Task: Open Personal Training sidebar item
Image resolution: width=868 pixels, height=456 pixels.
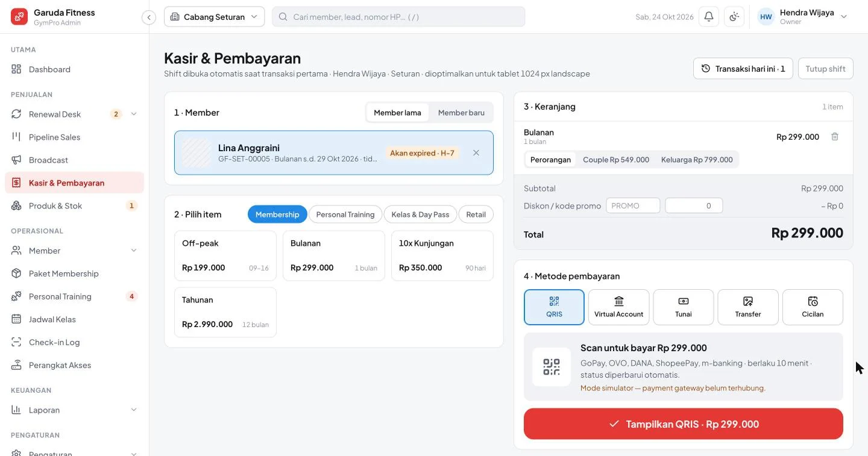Action: [74, 296]
